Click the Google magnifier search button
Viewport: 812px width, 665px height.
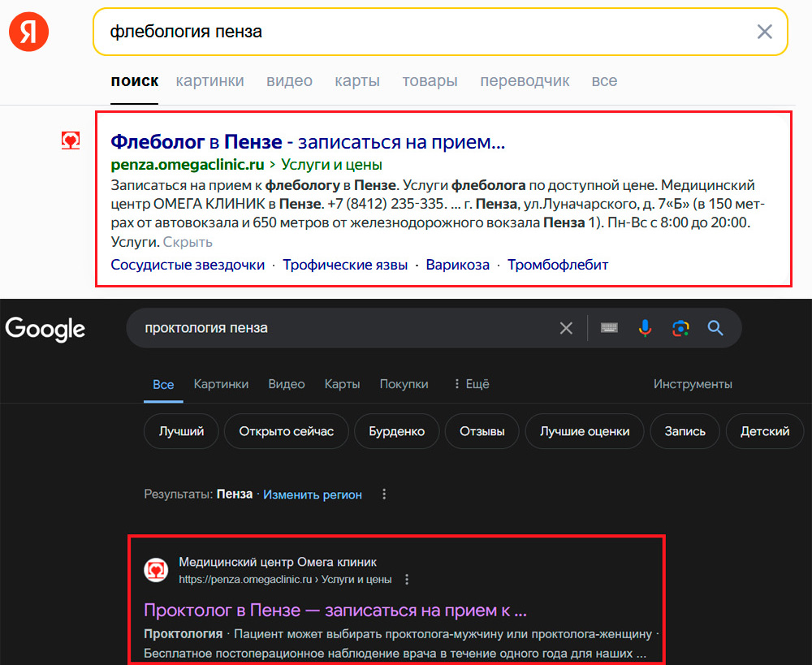[x=715, y=328]
